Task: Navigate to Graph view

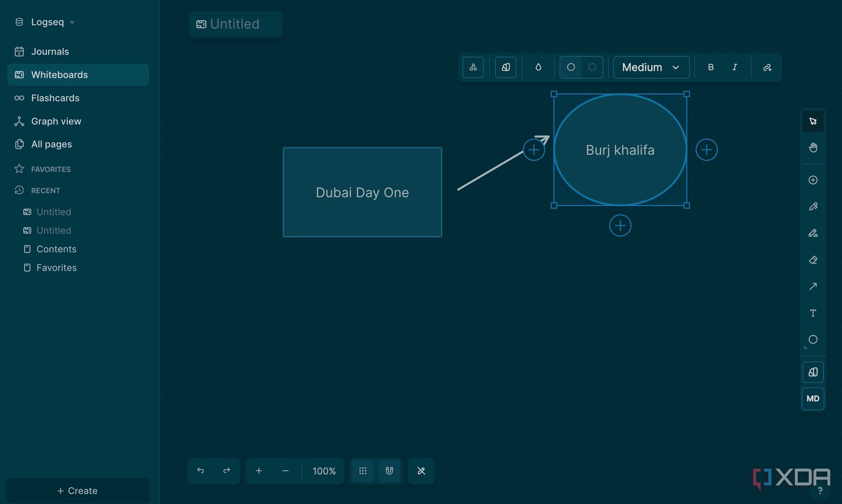Action: (x=56, y=121)
